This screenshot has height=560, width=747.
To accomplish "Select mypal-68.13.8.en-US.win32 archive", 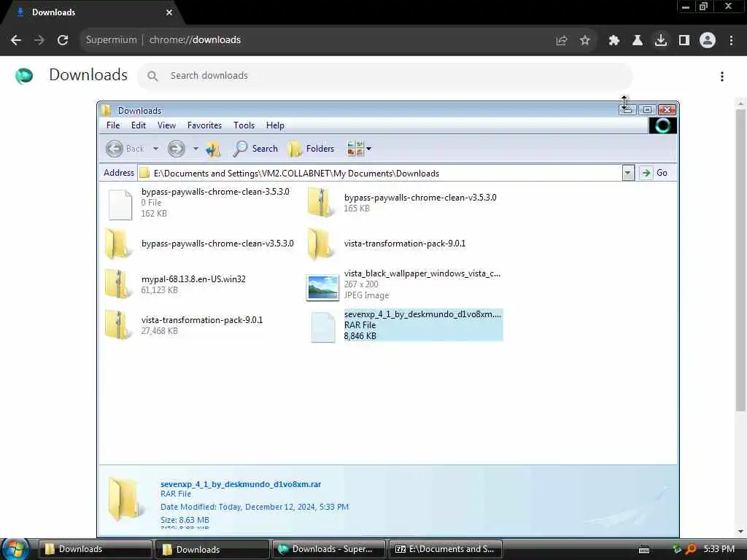I will [x=176, y=284].
